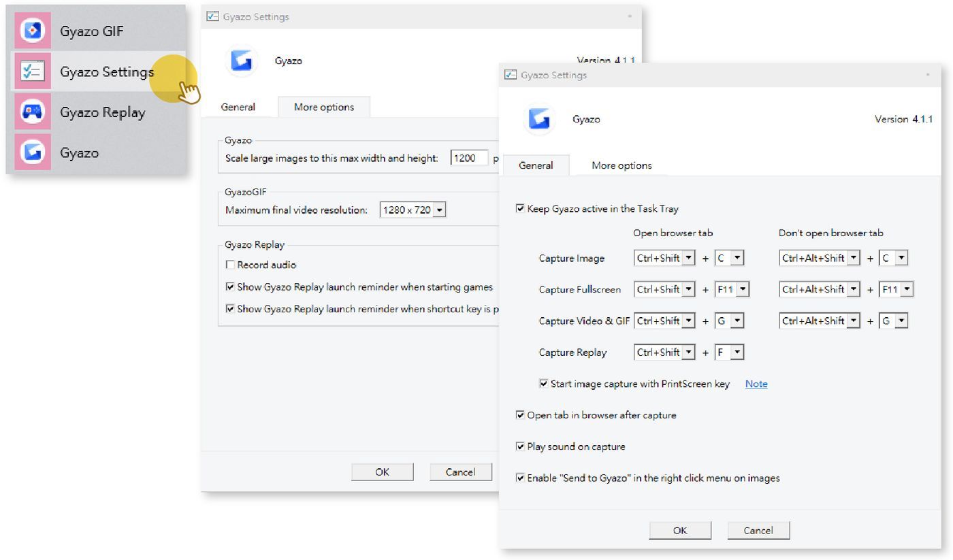Image resolution: width=953 pixels, height=560 pixels.
Task: Click Cancel in front Gyazo Settings window
Action: point(758,530)
